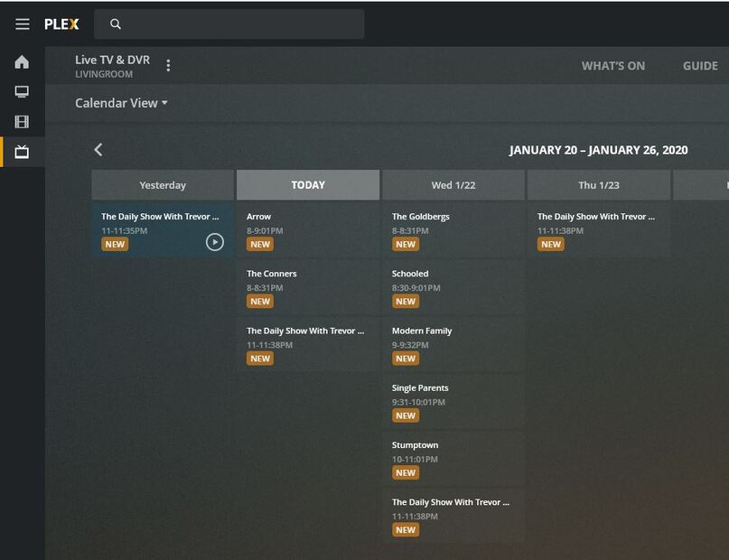Viewport: 729px width, 560px height.
Task: Click the NEW badge under Arrow
Action: point(260,244)
